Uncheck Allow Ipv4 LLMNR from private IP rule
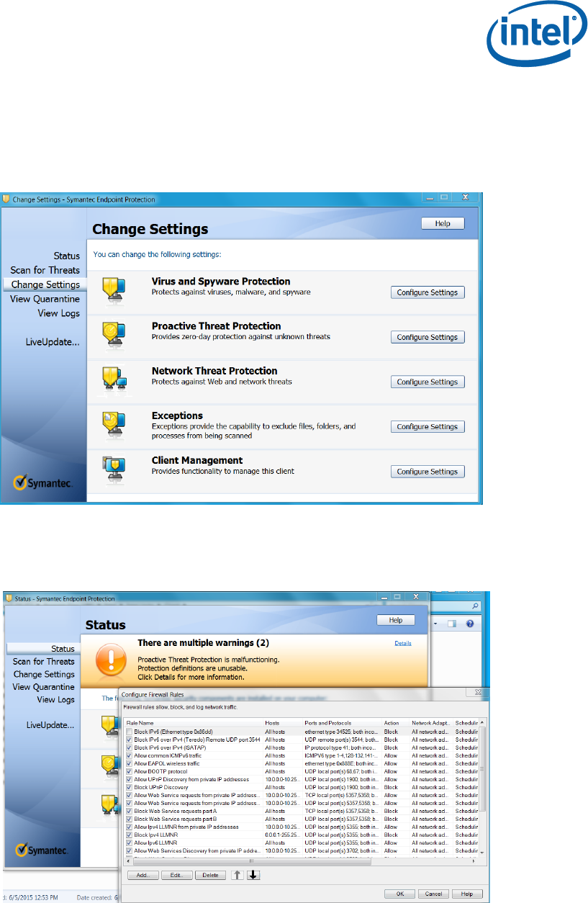 [130, 827]
